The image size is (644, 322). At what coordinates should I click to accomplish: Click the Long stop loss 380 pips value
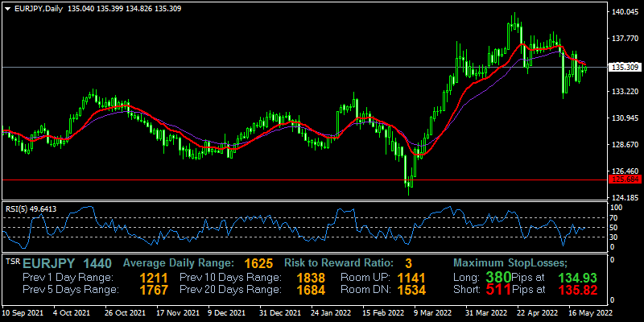[x=498, y=276]
